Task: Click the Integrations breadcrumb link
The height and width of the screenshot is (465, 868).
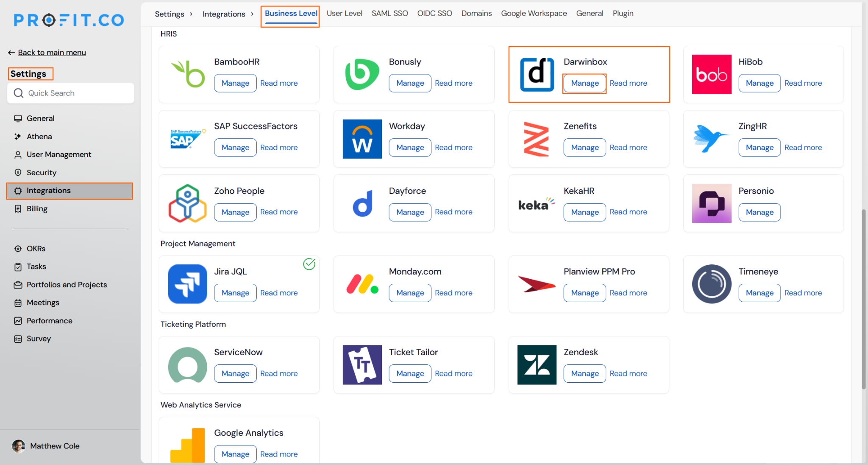Action: [x=224, y=14]
